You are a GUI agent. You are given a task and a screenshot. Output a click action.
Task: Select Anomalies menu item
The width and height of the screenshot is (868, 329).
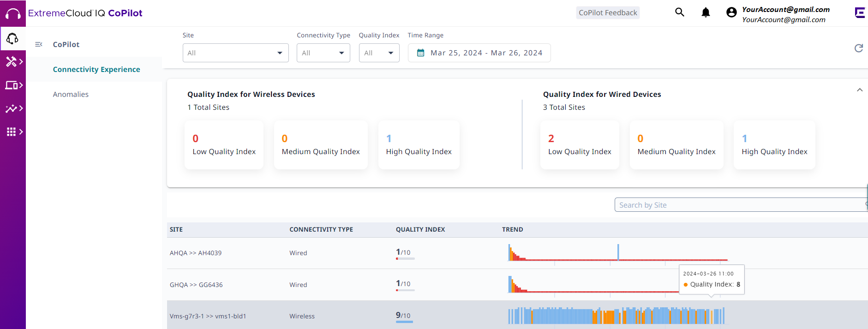pyautogui.click(x=71, y=94)
